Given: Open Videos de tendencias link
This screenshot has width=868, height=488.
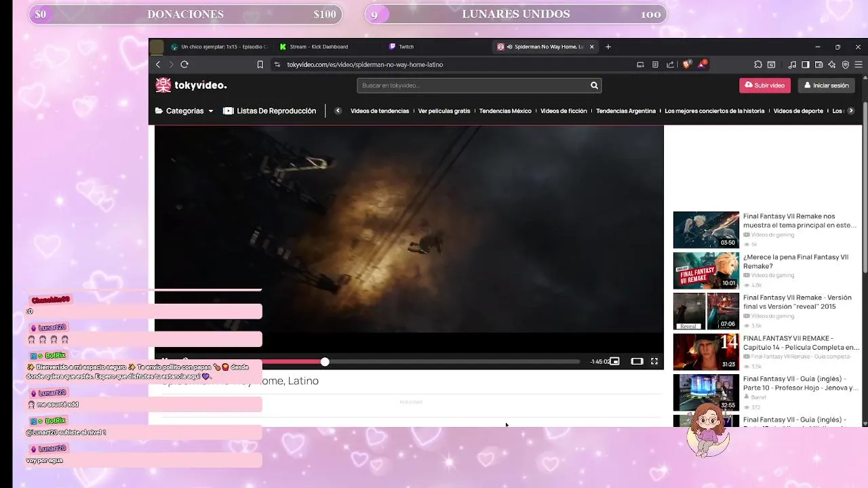Looking at the screenshot, I should point(380,111).
